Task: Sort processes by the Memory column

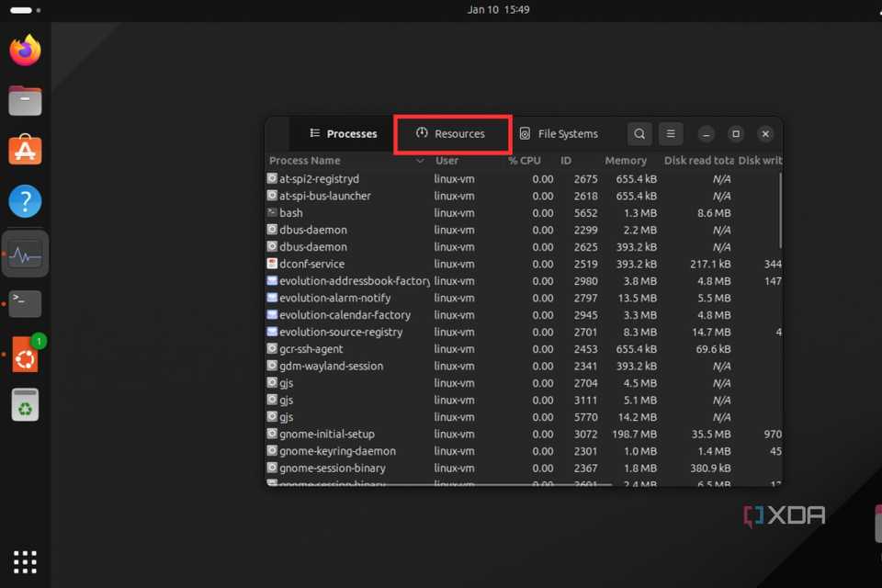Action: 626,160
